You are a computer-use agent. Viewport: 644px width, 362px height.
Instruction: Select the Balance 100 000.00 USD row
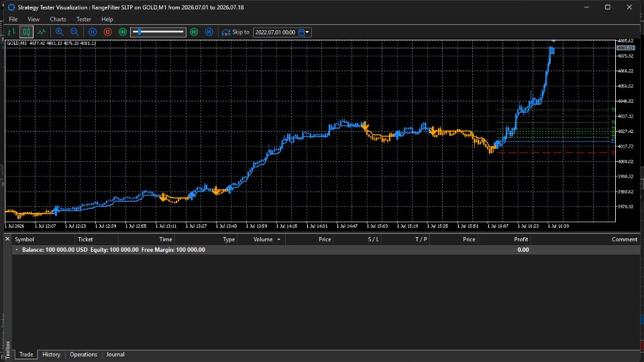[326, 250]
